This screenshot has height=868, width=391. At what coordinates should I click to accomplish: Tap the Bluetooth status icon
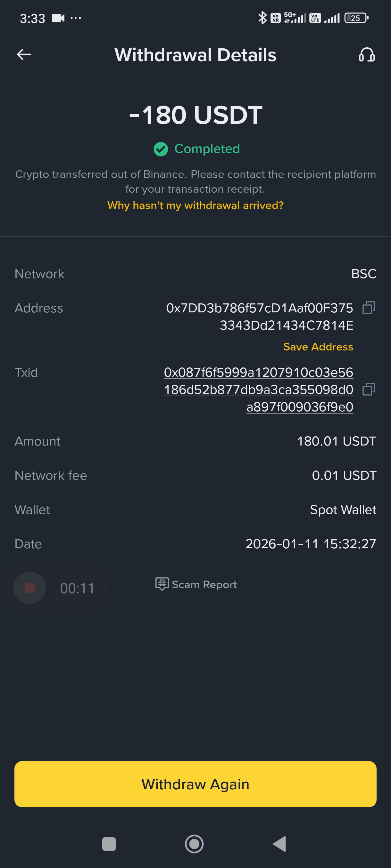262,18
